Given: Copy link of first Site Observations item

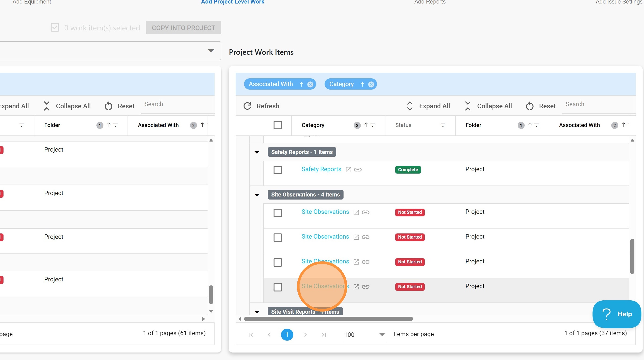Looking at the screenshot, I should coord(366,212).
